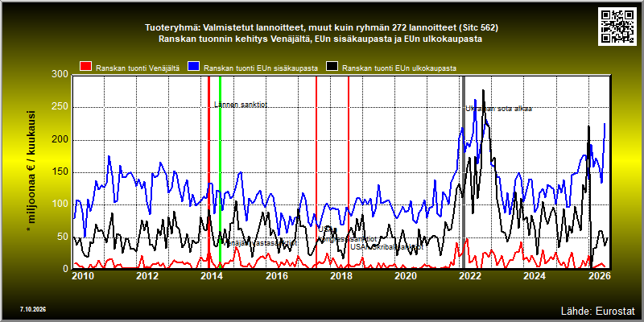Click the date stamp 7.10.2026

click(x=33, y=309)
